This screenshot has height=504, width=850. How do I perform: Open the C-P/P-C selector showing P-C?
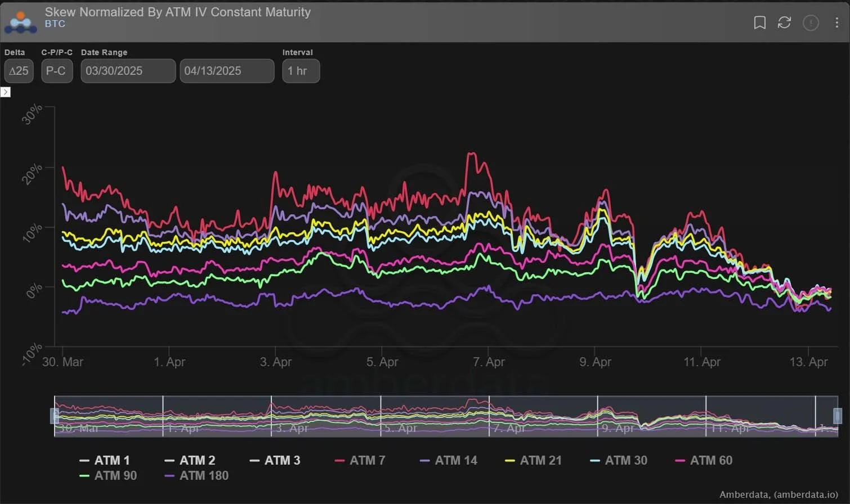click(x=57, y=71)
